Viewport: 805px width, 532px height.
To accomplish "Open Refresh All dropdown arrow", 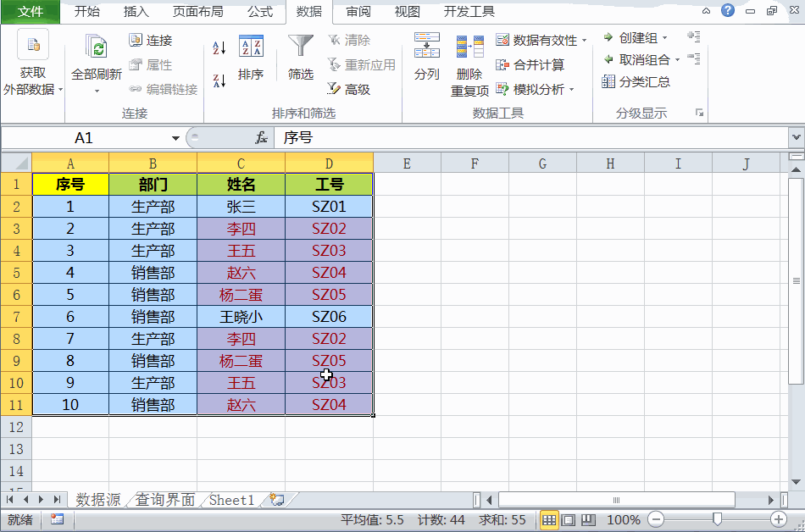I will (x=97, y=91).
